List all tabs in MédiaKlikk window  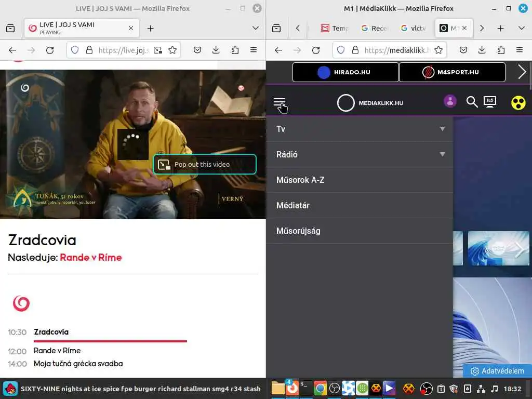522,28
